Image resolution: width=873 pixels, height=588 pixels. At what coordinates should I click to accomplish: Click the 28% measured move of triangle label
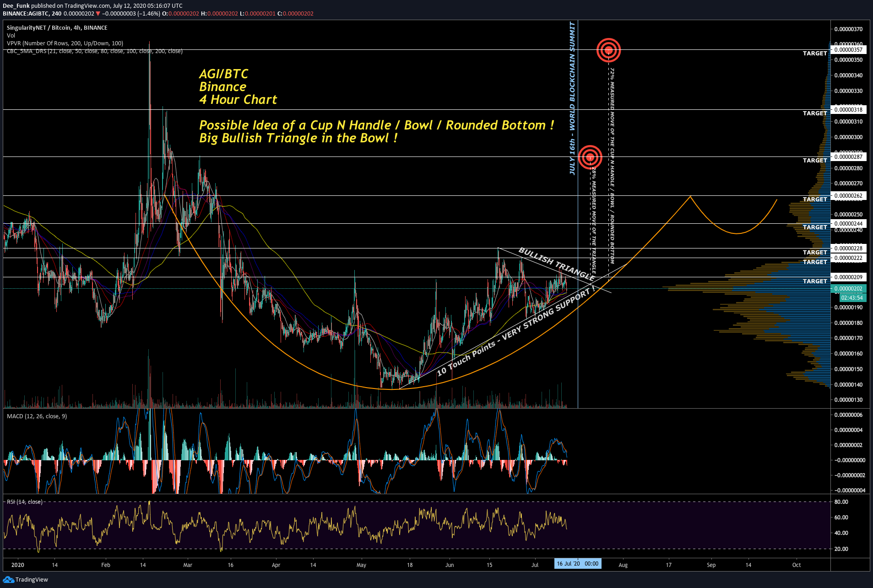coord(594,220)
